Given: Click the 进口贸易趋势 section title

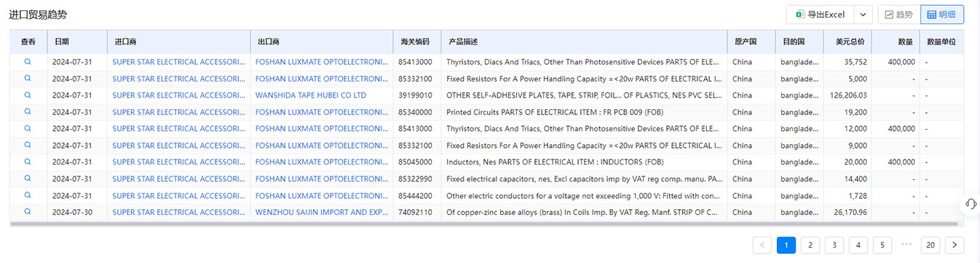Looking at the screenshot, I should 38,15.
